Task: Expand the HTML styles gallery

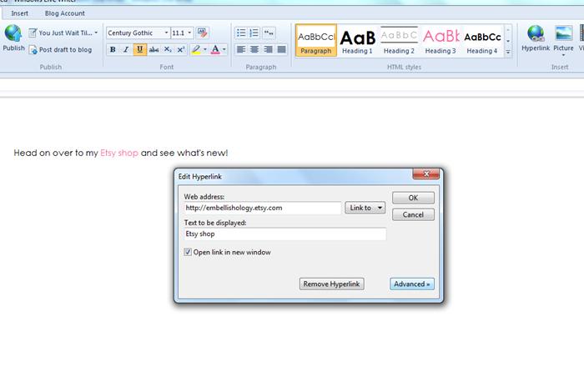Action: pos(508,52)
